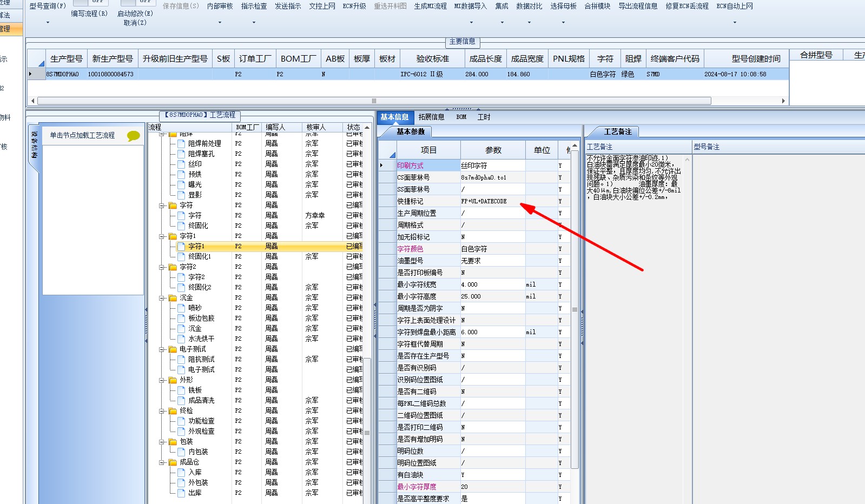Image resolution: width=865 pixels, height=504 pixels.
Task: Click the 喷砂 page icon
Action: pos(182,308)
